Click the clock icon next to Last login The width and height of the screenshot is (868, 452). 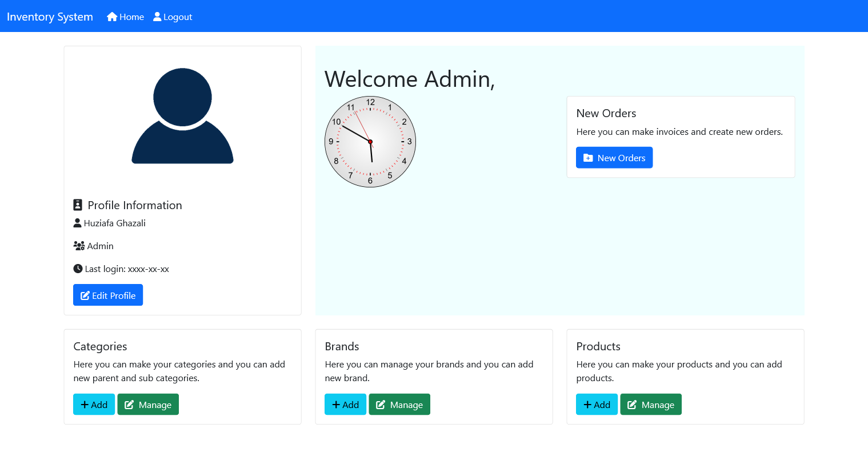(77, 269)
